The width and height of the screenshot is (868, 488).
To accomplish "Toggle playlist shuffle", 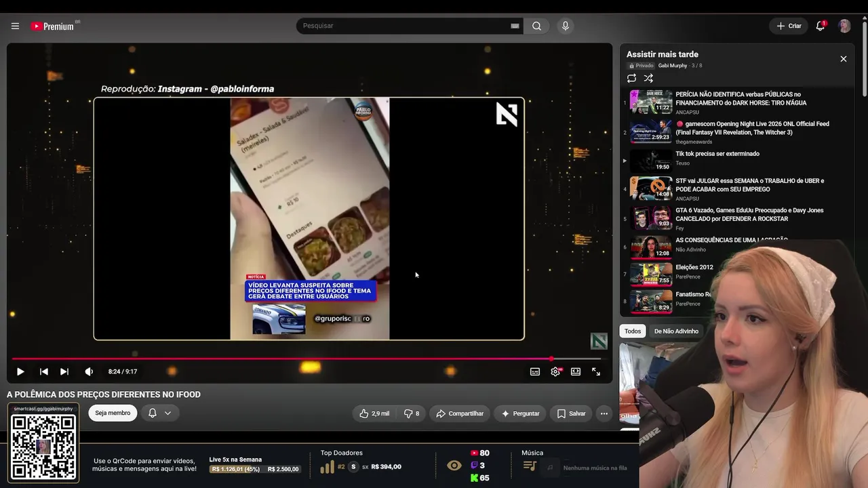I will 648,78.
